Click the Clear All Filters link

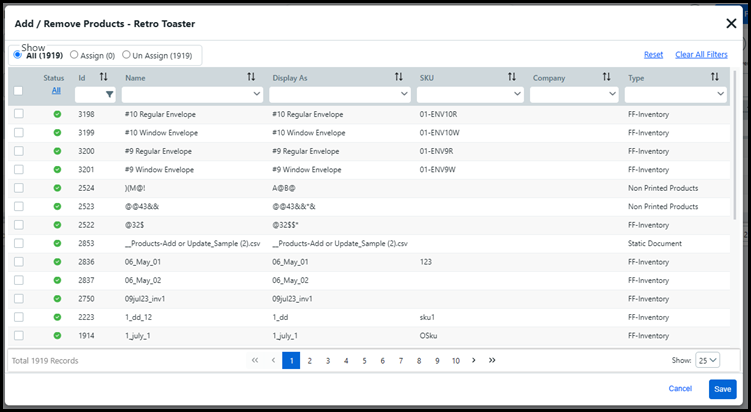tap(701, 55)
